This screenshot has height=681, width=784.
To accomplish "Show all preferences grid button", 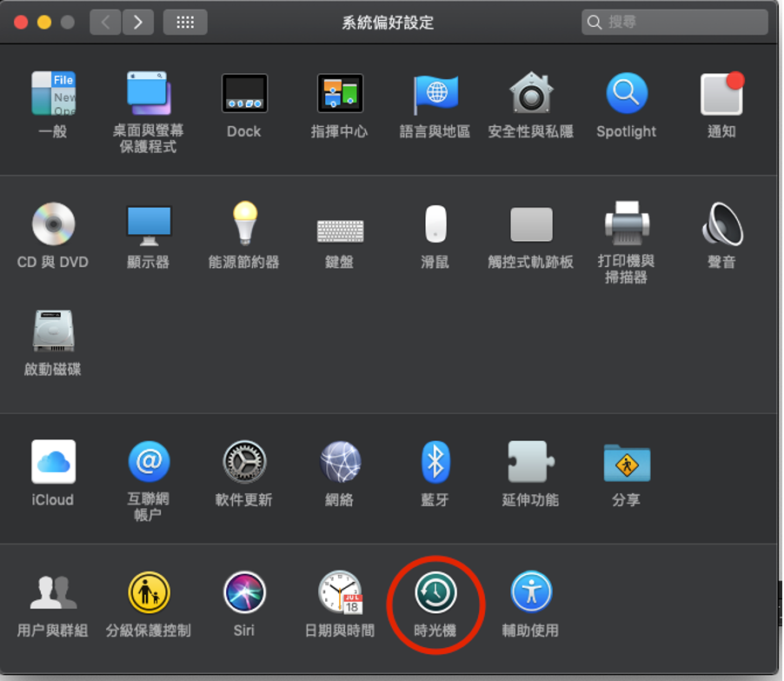I will (185, 22).
